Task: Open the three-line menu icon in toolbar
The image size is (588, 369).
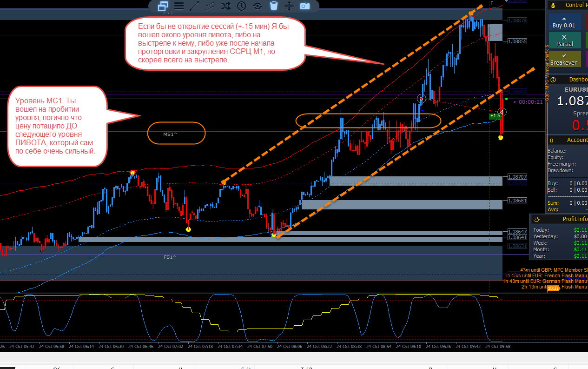Action: (x=179, y=6)
